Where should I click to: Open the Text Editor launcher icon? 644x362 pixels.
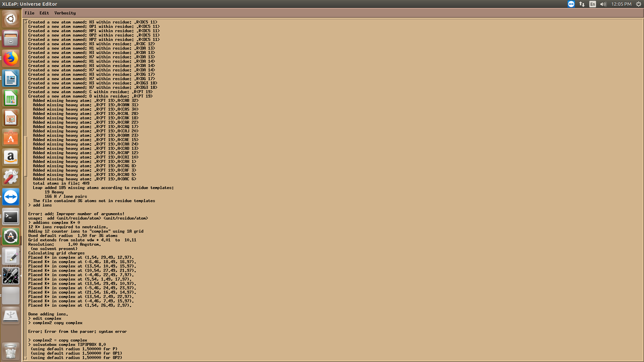coord(11,256)
